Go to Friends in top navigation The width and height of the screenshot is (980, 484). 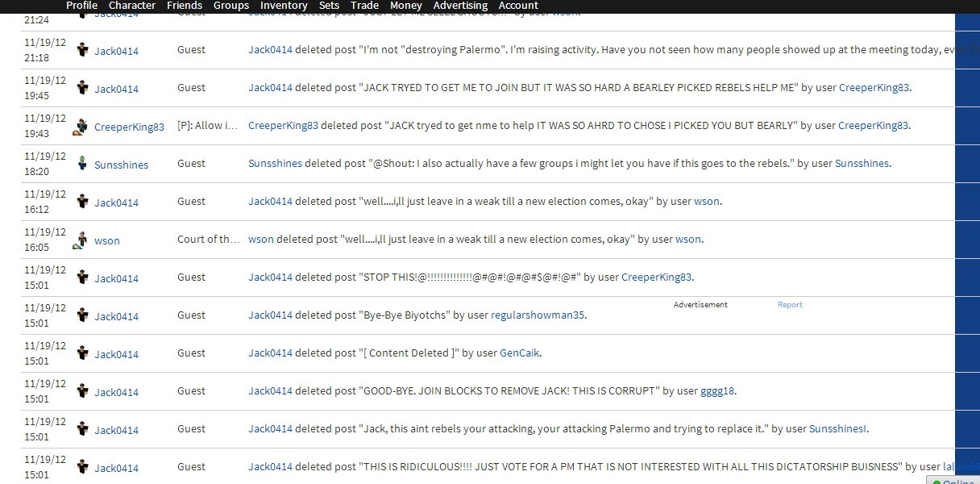pos(185,6)
